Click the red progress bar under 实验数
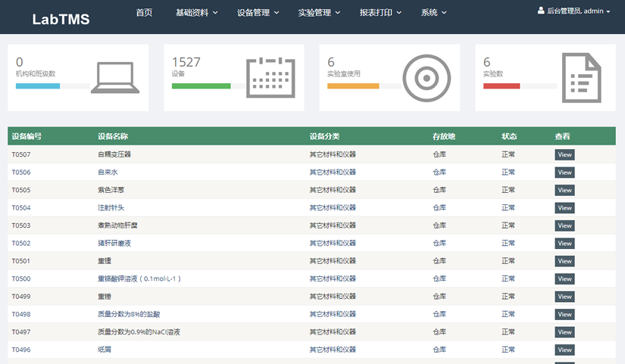The height and width of the screenshot is (364, 625). pyautogui.click(x=502, y=86)
